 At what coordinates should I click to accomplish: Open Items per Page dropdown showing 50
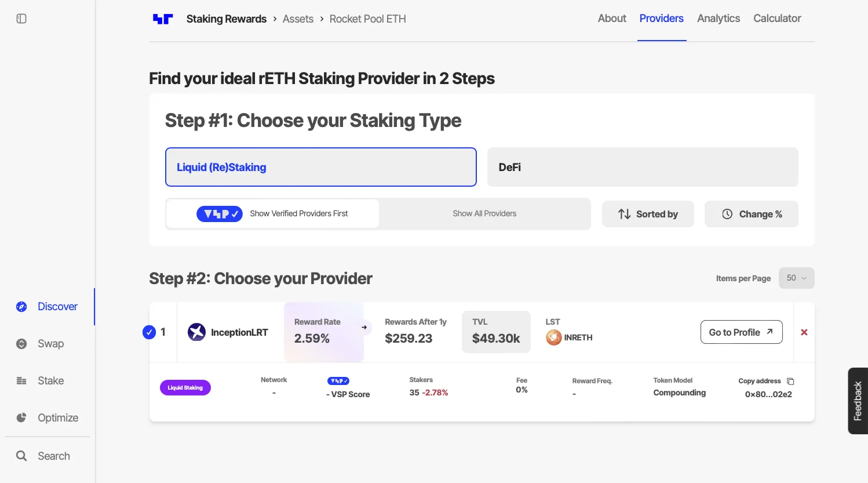pos(797,278)
